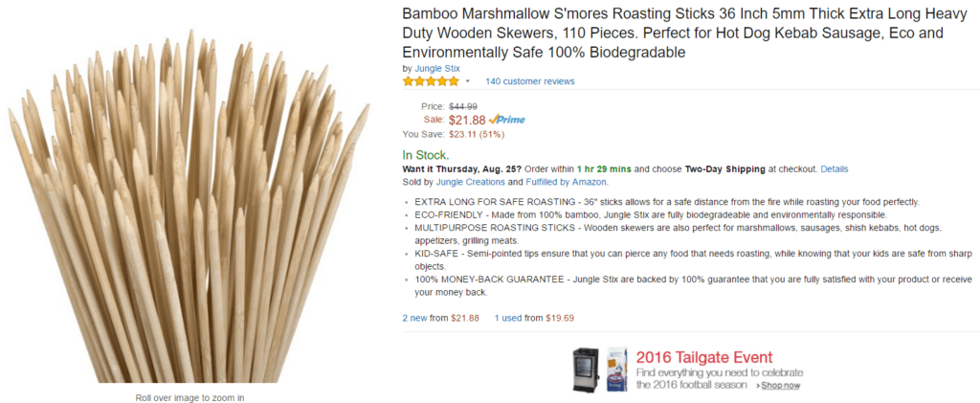
Task: Click the Jungle Creations seller link
Action: pos(470,182)
